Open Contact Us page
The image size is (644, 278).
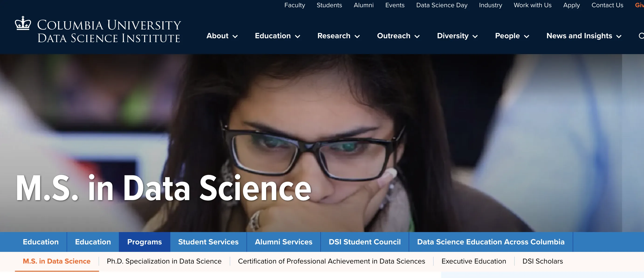(x=607, y=5)
